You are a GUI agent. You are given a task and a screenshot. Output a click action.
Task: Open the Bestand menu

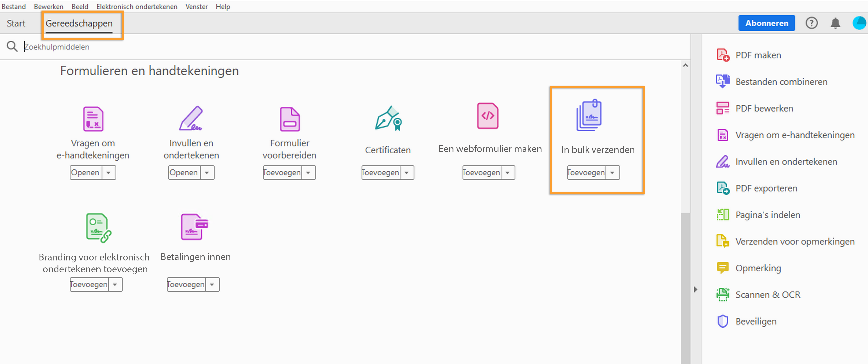13,6
